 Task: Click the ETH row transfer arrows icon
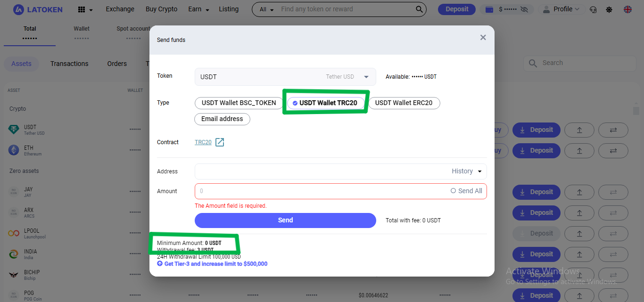613,151
